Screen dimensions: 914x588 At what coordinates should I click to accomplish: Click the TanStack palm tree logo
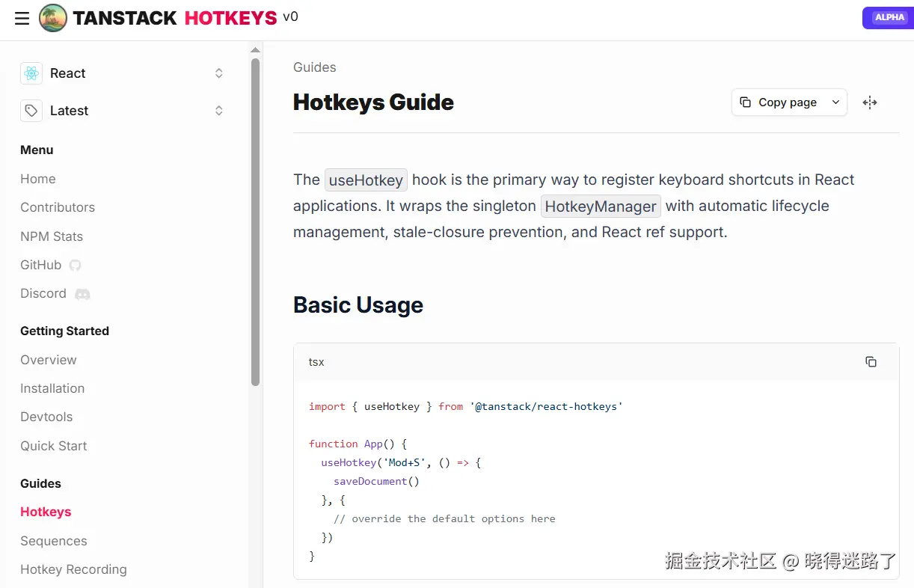click(x=53, y=18)
